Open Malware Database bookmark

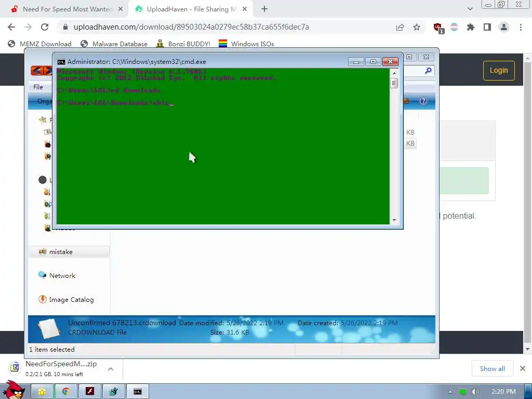pos(114,44)
